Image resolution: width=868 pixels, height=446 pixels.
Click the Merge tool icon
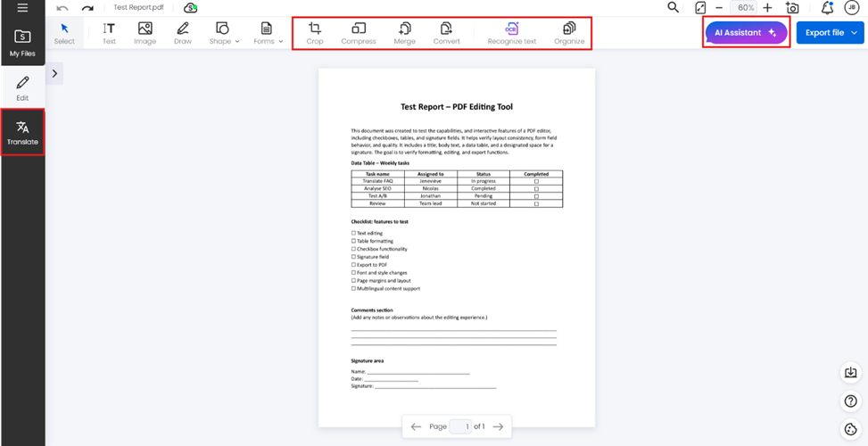pyautogui.click(x=404, y=33)
